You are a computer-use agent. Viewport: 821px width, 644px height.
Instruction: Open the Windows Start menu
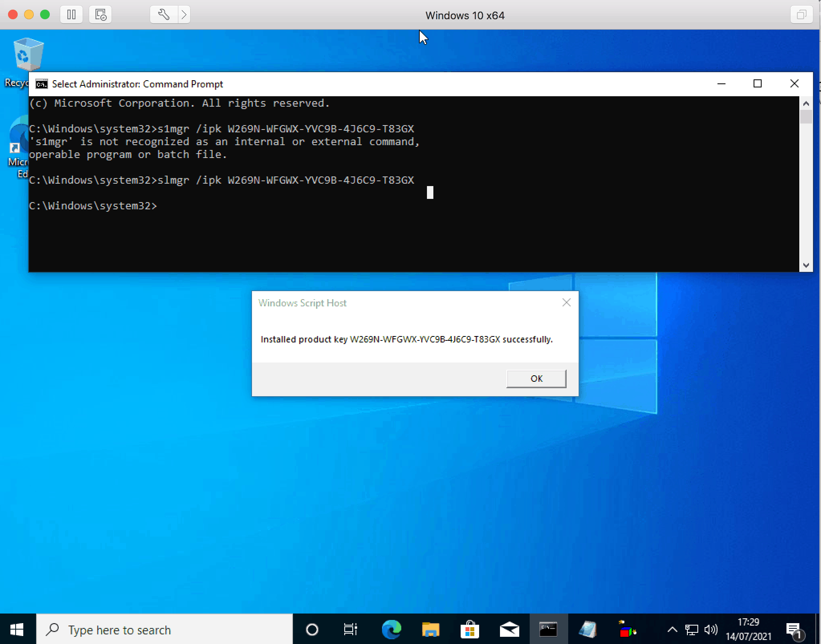tap(17, 630)
